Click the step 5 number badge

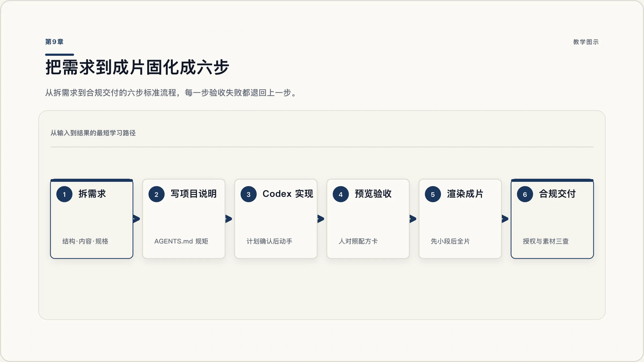pos(433,194)
